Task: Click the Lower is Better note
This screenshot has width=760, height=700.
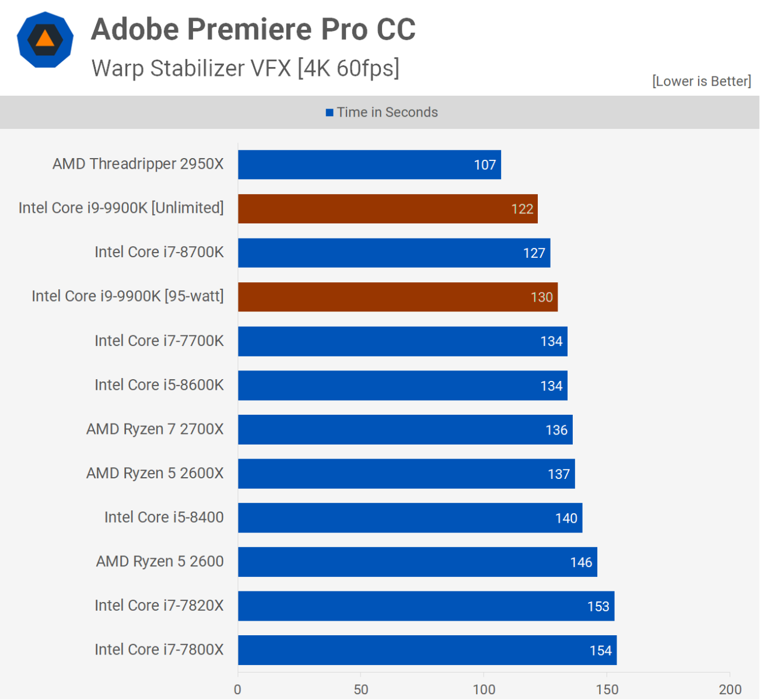Action: click(701, 81)
